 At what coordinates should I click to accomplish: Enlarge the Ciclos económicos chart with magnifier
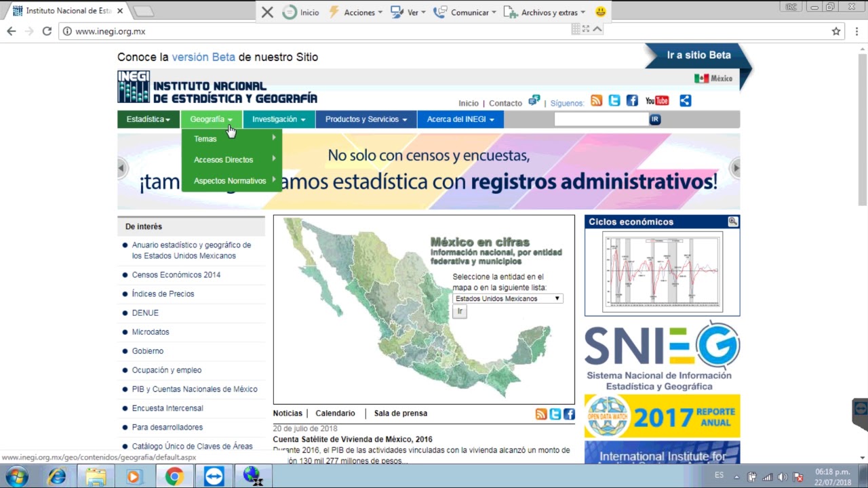(x=733, y=222)
